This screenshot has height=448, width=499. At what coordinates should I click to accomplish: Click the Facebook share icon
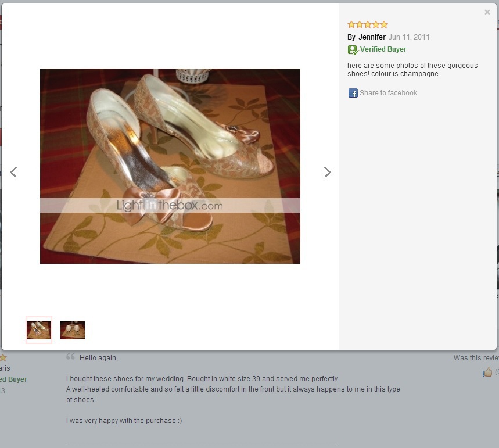(353, 93)
